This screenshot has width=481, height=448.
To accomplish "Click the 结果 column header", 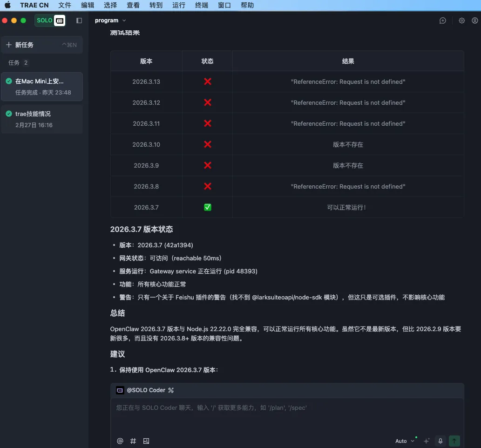I will (x=348, y=61).
